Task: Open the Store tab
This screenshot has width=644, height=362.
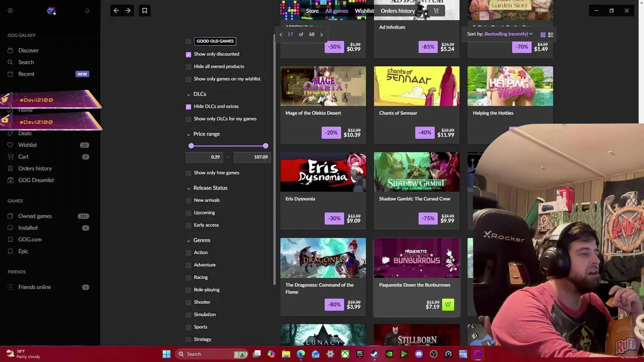Action: point(312,11)
